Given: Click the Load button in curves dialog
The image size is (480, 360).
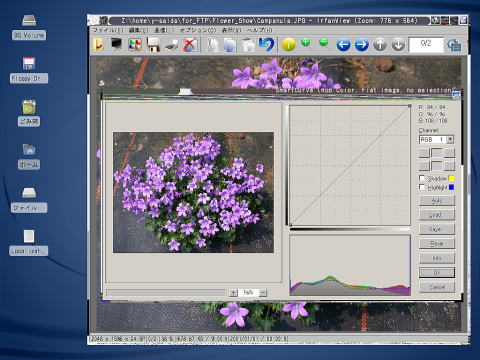Looking at the screenshot, I should coord(437,215).
